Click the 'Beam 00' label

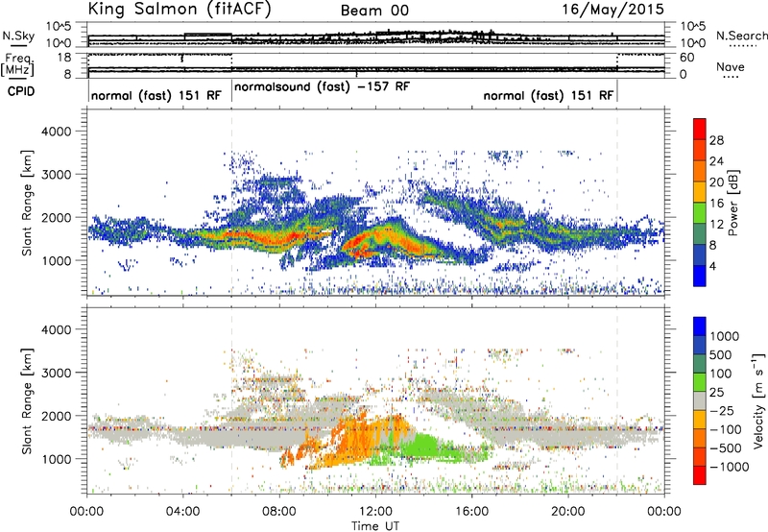(x=374, y=11)
